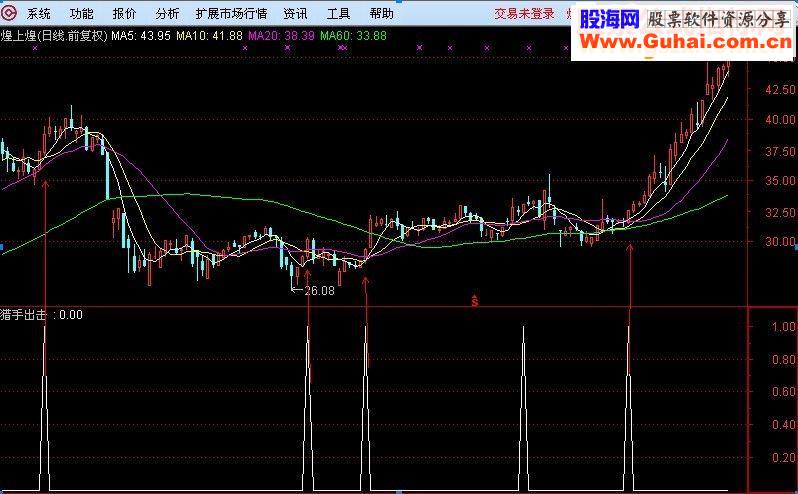Viewport: 798px width, 494px height.
Task: Open the 报价 menu
Action: 124,14
